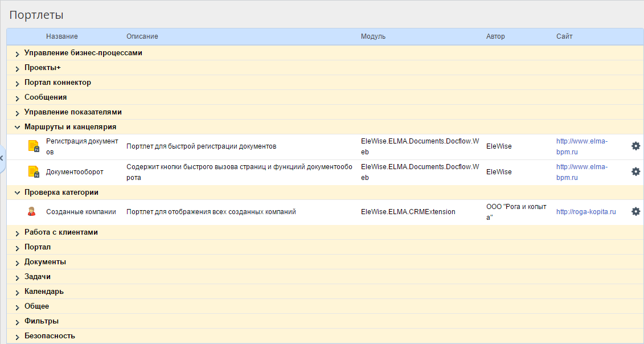Open settings gear for Регистрация документов portlet
Image resolution: width=644 pixels, height=344 pixels.
635,146
